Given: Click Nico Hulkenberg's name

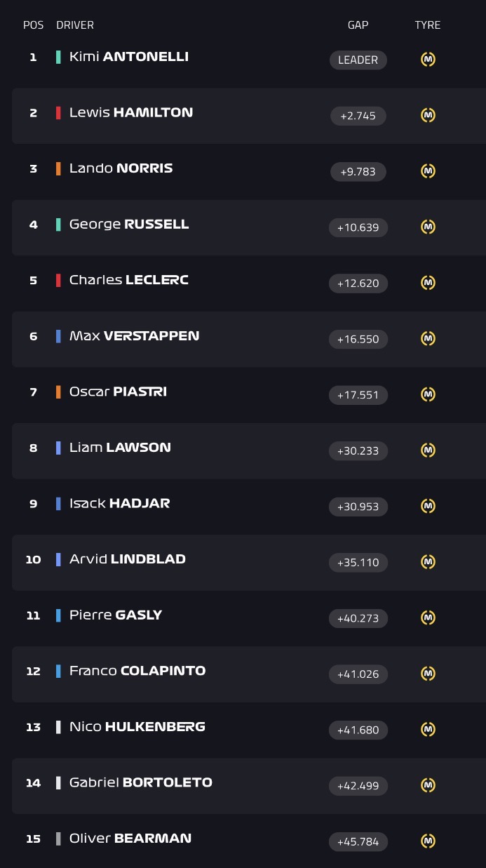Looking at the screenshot, I should (137, 726).
